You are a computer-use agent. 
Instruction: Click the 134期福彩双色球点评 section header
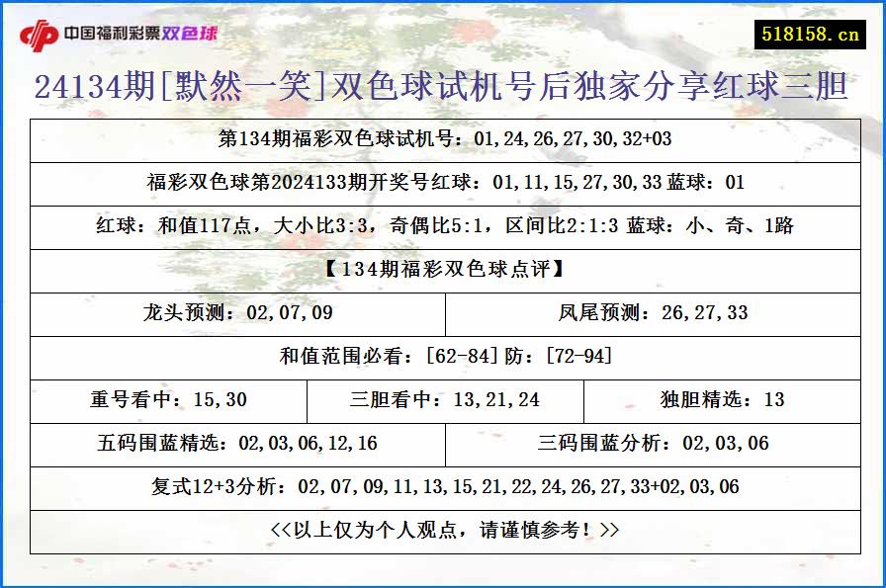[443, 270]
